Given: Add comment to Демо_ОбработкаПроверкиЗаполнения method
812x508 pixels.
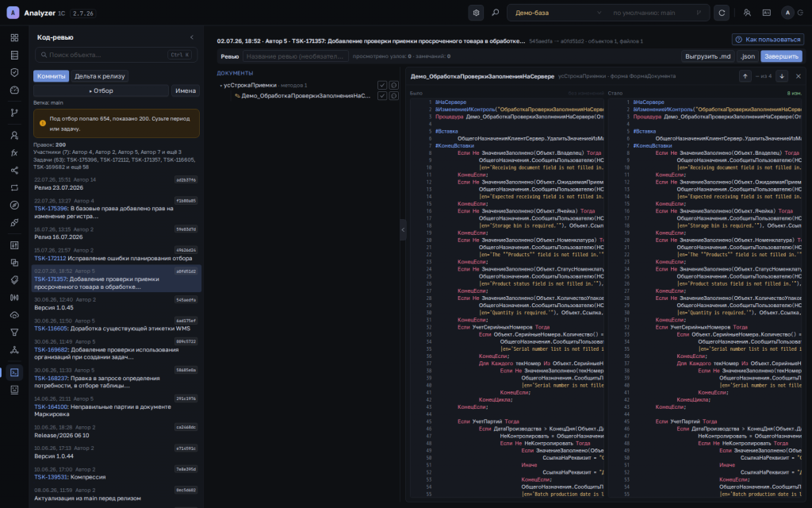Looking at the screenshot, I should click(x=393, y=96).
